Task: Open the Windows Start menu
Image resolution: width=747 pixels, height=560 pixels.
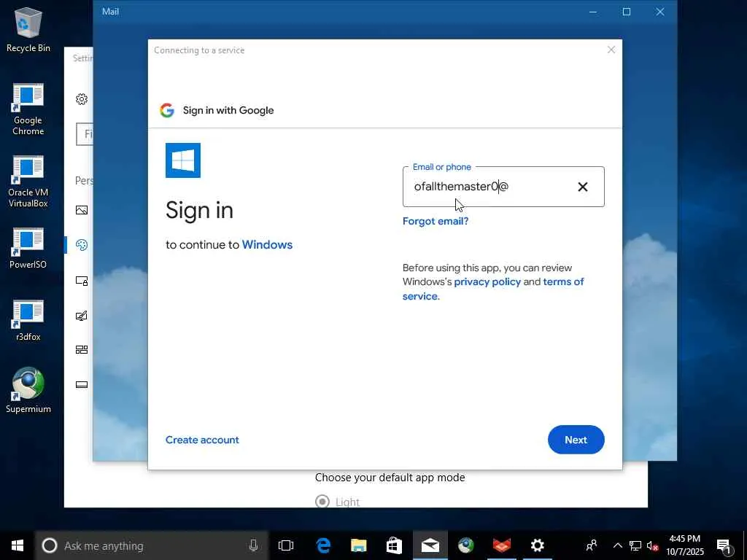Action: 18,545
